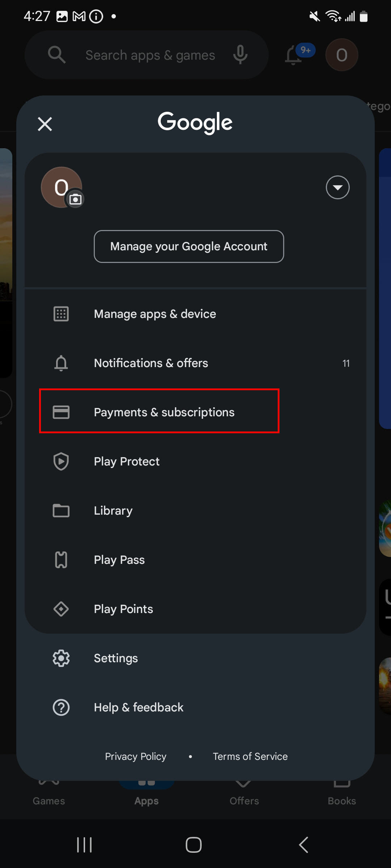Open the Library folder icon
The width and height of the screenshot is (391, 868).
[x=61, y=511]
